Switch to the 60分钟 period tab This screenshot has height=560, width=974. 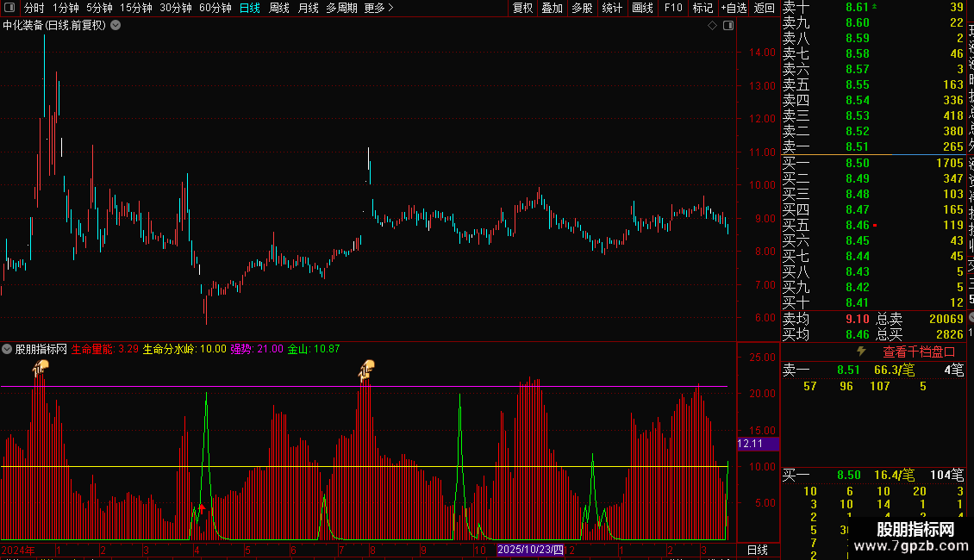[x=215, y=8]
